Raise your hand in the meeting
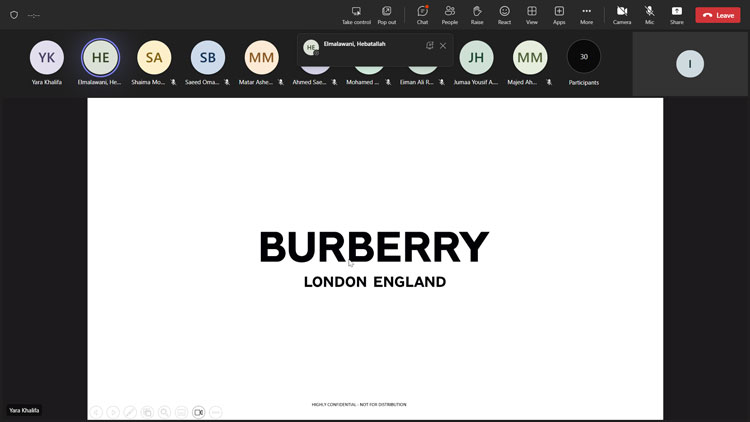 point(477,14)
